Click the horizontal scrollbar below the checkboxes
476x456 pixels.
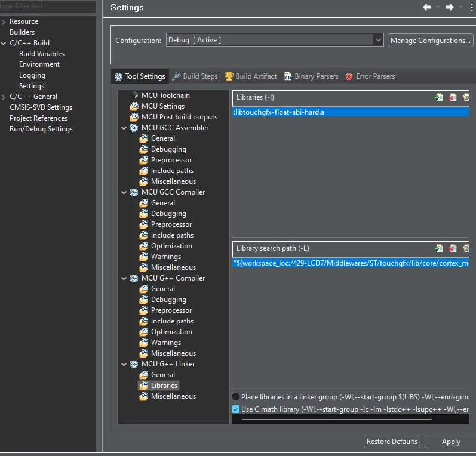[x=337, y=420]
